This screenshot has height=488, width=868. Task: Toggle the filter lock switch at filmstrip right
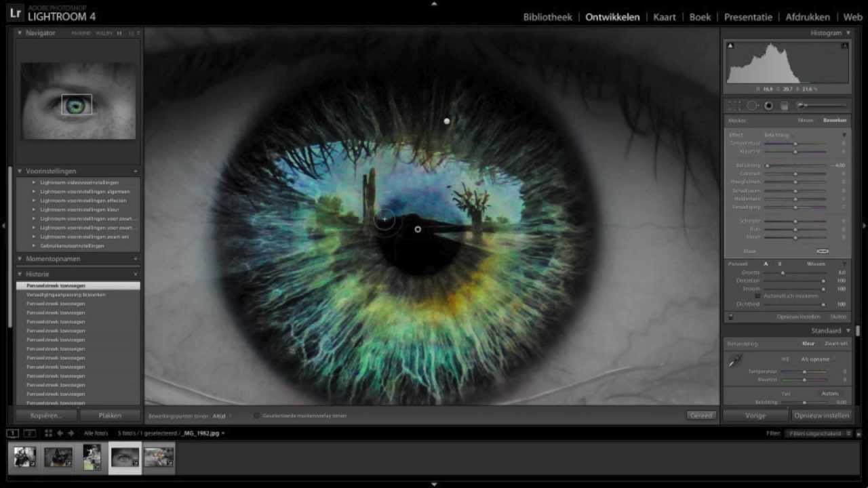click(x=859, y=433)
